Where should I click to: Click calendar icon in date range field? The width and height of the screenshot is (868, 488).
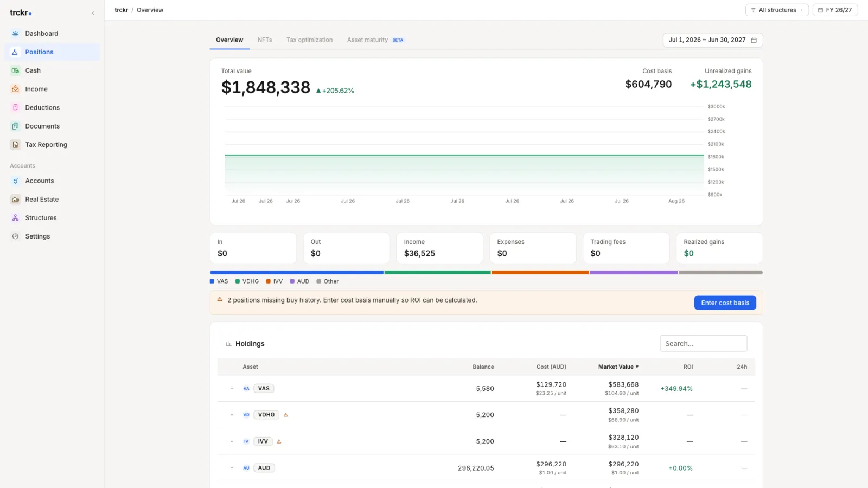(x=754, y=40)
